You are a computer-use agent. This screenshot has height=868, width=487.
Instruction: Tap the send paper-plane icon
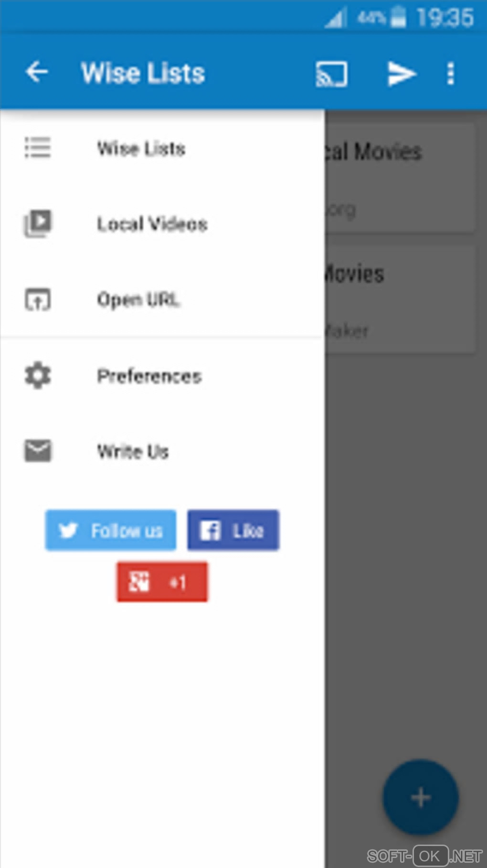click(x=401, y=74)
